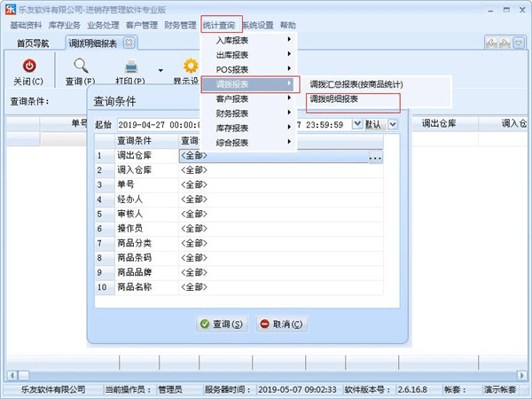Select the 调入仓库 condition row

click(239, 170)
